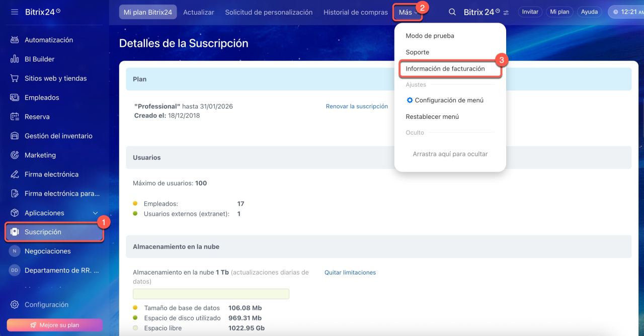The width and height of the screenshot is (644, 336).
Task: Click the Gestión del inventario icon
Action: [x=15, y=136]
